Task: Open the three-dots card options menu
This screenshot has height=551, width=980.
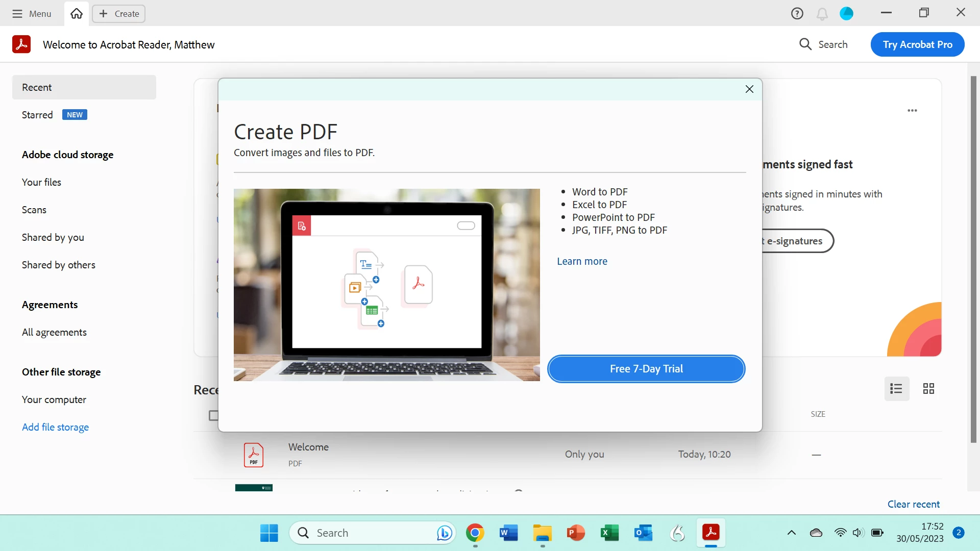Action: [x=912, y=111]
